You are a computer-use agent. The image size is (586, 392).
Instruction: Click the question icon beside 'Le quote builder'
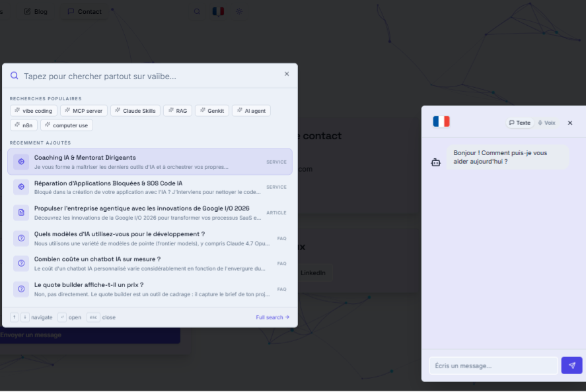21,289
